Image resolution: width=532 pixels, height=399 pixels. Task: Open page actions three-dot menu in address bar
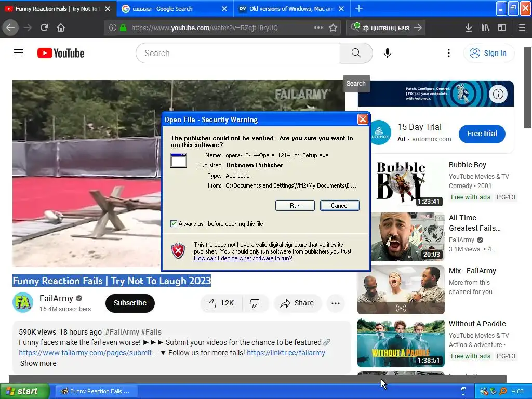(x=318, y=28)
